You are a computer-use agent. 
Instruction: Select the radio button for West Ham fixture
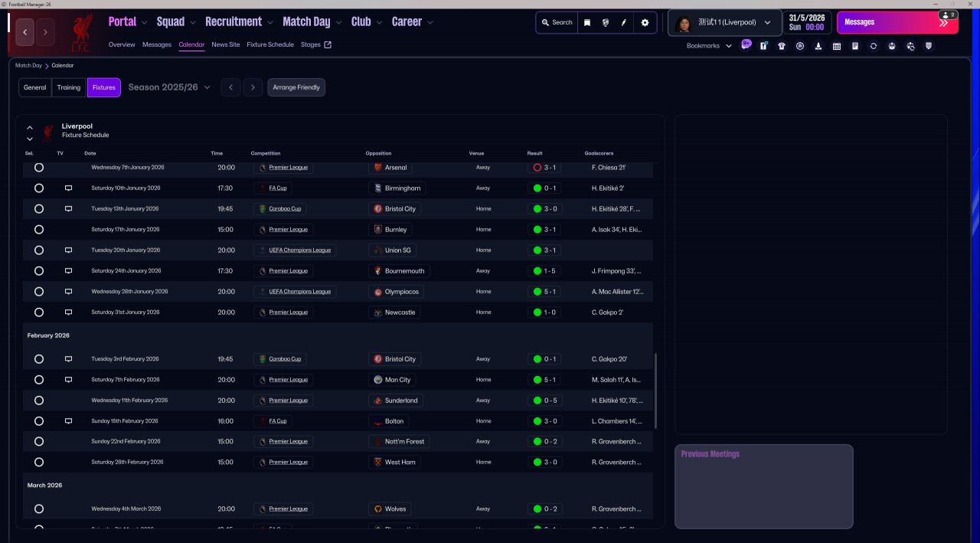39,463
